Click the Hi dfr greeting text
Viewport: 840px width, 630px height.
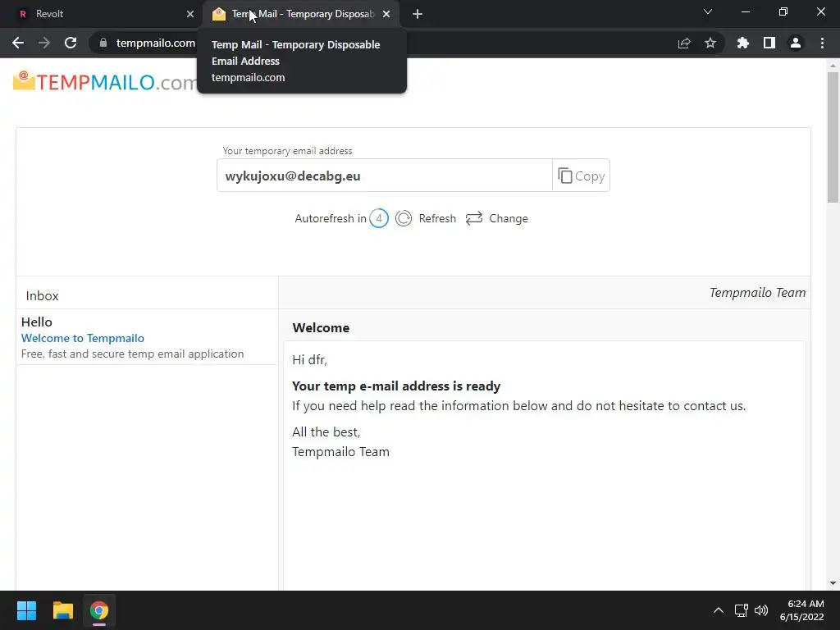pyautogui.click(x=309, y=359)
